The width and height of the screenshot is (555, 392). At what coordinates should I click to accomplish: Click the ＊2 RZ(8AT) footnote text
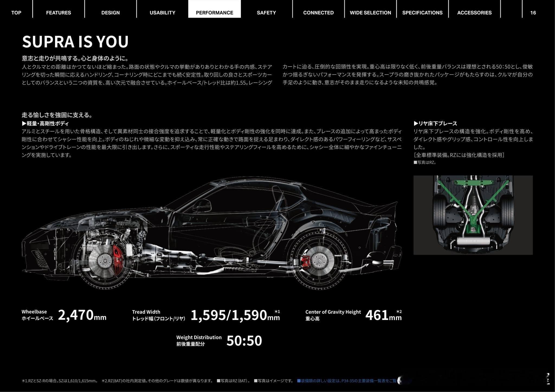(157, 381)
